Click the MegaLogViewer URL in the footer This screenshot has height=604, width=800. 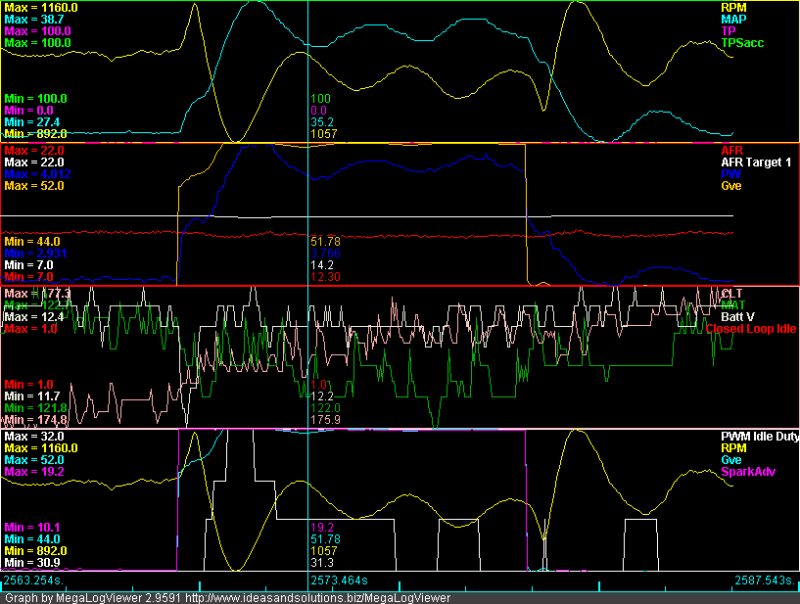click(318, 597)
